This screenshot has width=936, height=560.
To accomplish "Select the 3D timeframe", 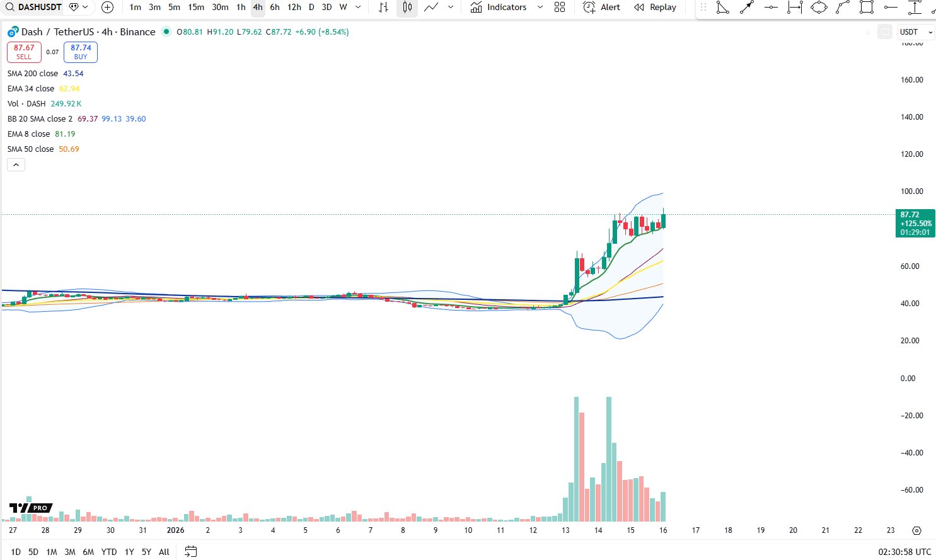I will point(326,7).
